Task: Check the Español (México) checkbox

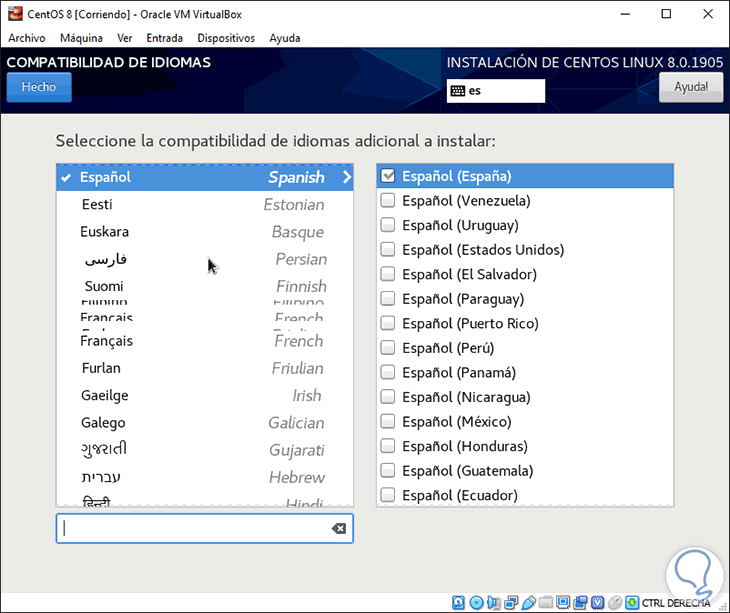Action: (x=387, y=421)
